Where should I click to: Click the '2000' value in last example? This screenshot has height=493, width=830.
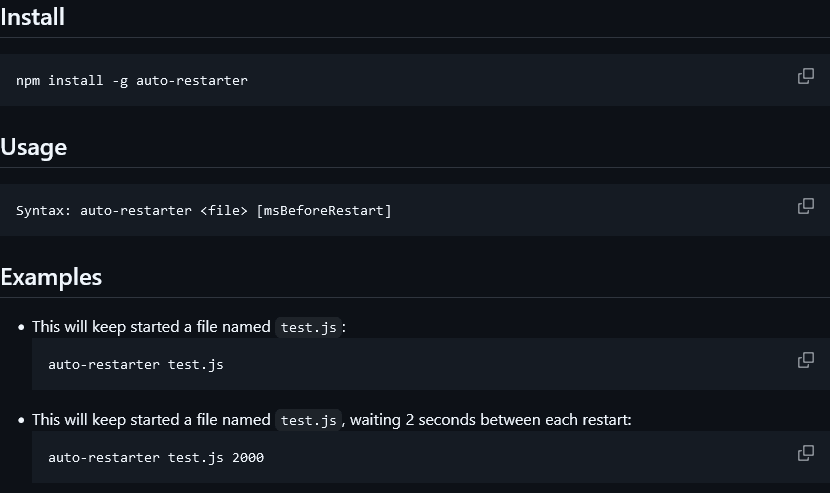[248, 458]
